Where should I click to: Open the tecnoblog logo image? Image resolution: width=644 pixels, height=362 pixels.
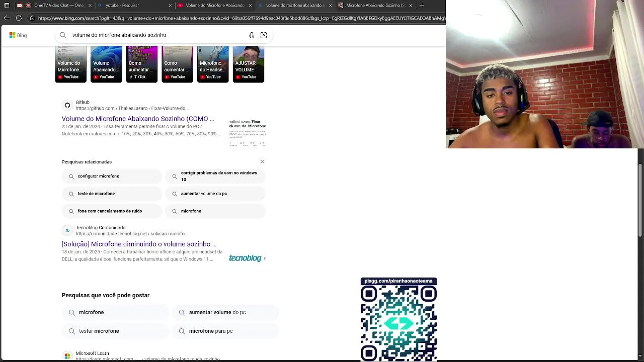click(x=247, y=258)
